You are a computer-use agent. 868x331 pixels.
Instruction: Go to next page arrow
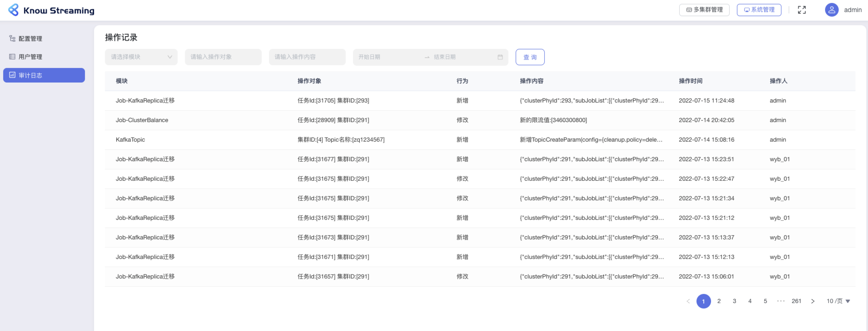(812, 301)
